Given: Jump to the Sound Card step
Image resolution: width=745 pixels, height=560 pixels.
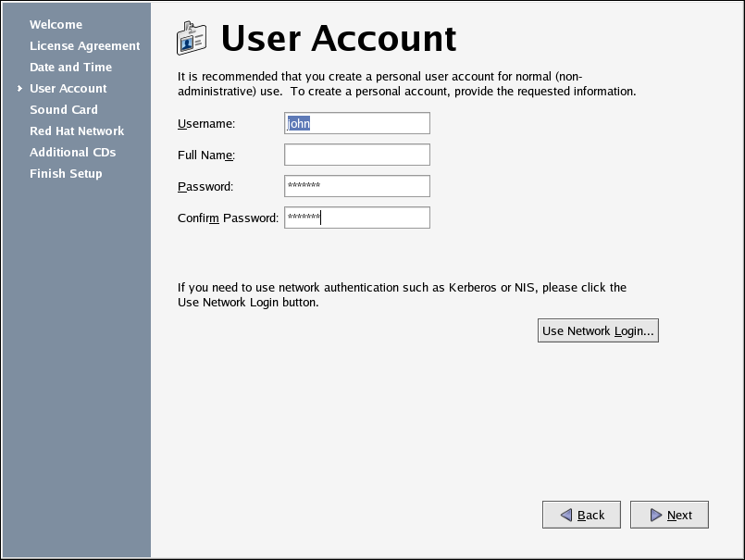Looking at the screenshot, I should 63,109.
